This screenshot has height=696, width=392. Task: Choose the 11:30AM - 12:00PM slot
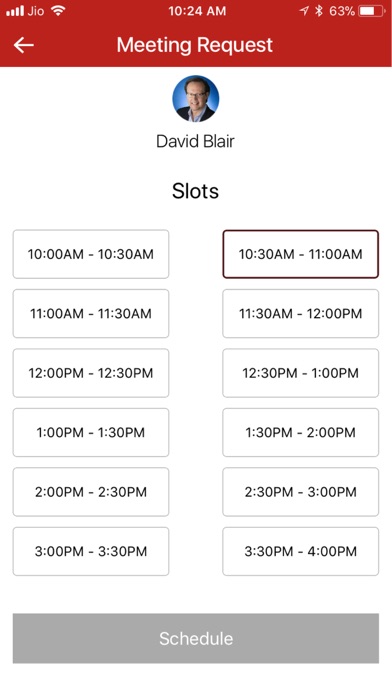click(x=301, y=313)
